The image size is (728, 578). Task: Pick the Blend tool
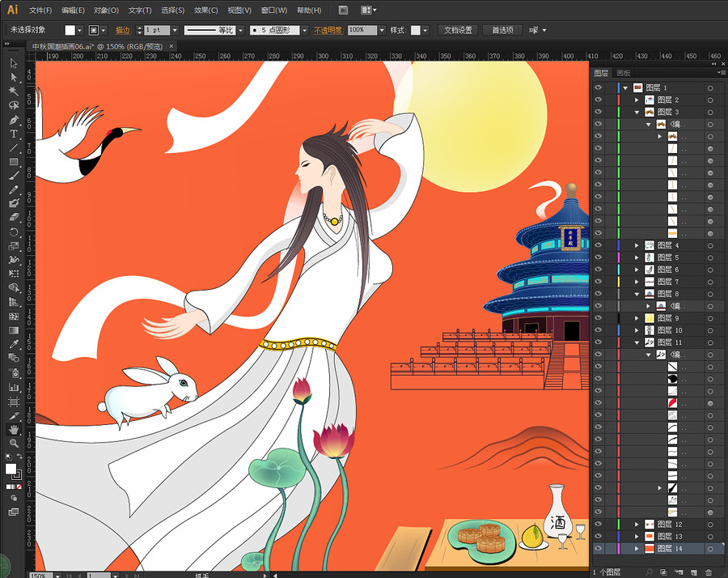click(14, 358)
